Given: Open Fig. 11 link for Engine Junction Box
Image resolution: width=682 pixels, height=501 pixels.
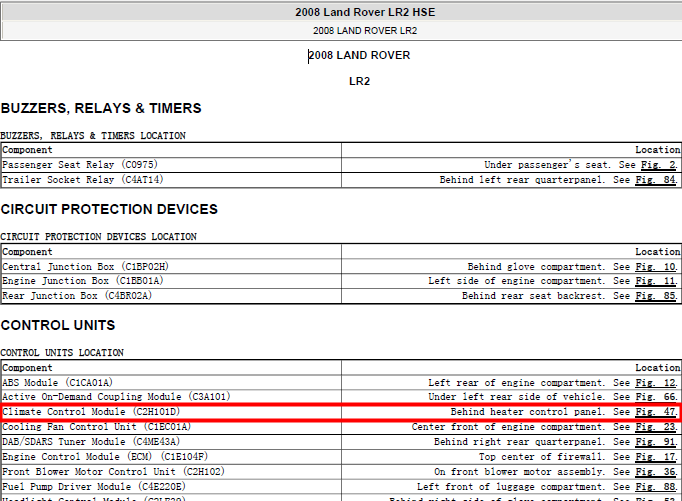Looking at the screenshot, I should (x=656, y=281).
